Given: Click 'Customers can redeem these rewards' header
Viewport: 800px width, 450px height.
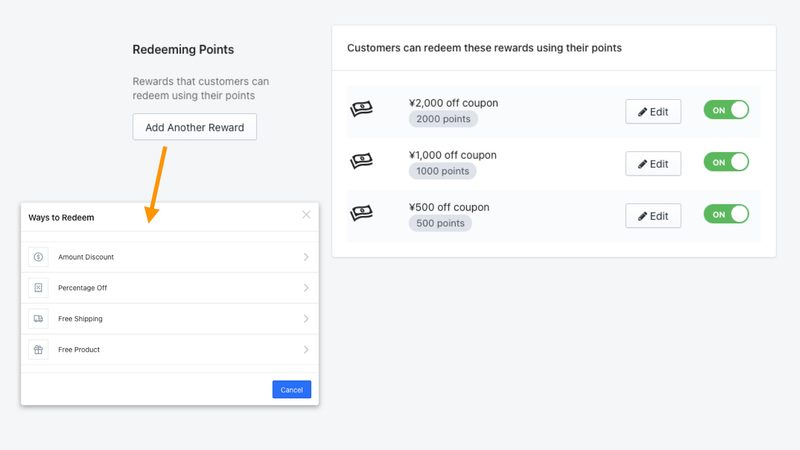Looking at the screenshot, I should (484, 48).
